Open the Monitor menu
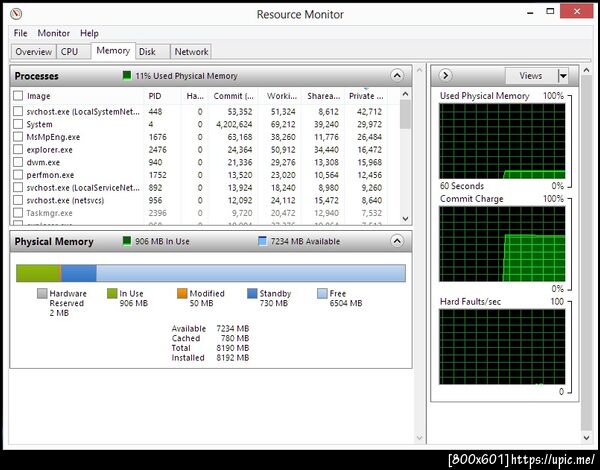Screen dimensions: 600x470 point(54,33)
